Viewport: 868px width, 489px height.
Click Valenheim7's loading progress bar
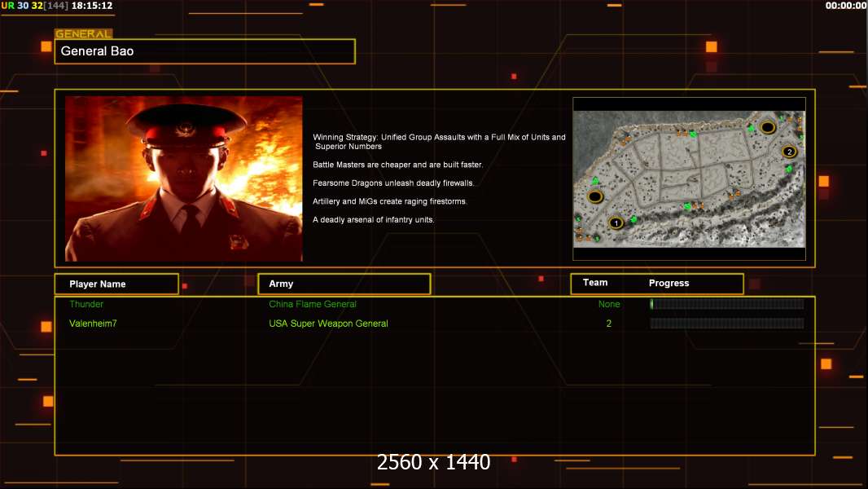(727, 324)
